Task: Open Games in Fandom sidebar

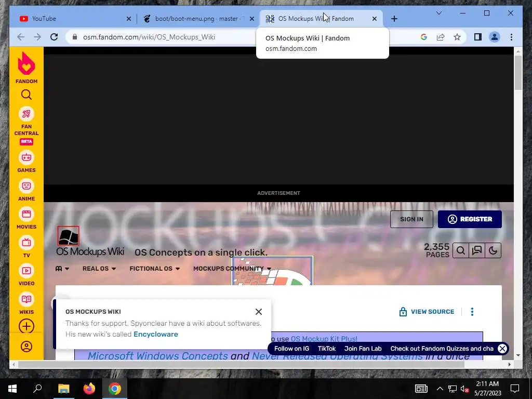Action: [26, 162]
